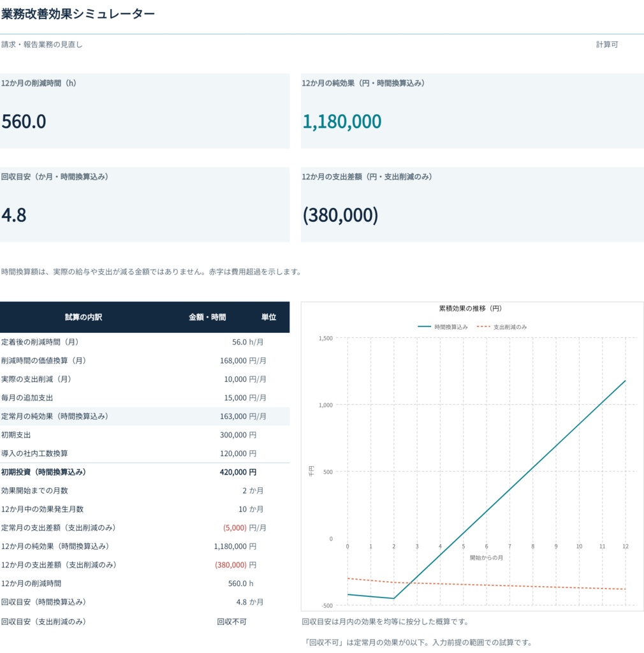Select the row 定常月の支出差額（支出削減のみ）

coord(145,528)
